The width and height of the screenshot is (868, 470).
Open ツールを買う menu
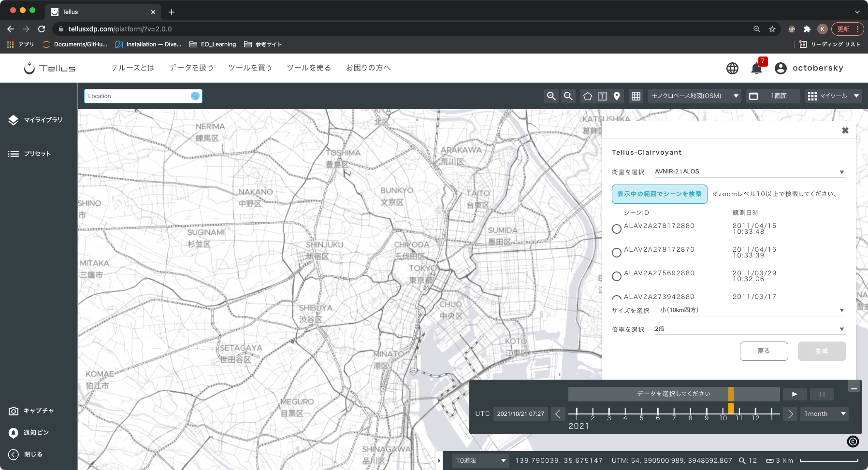click(250, 68)
